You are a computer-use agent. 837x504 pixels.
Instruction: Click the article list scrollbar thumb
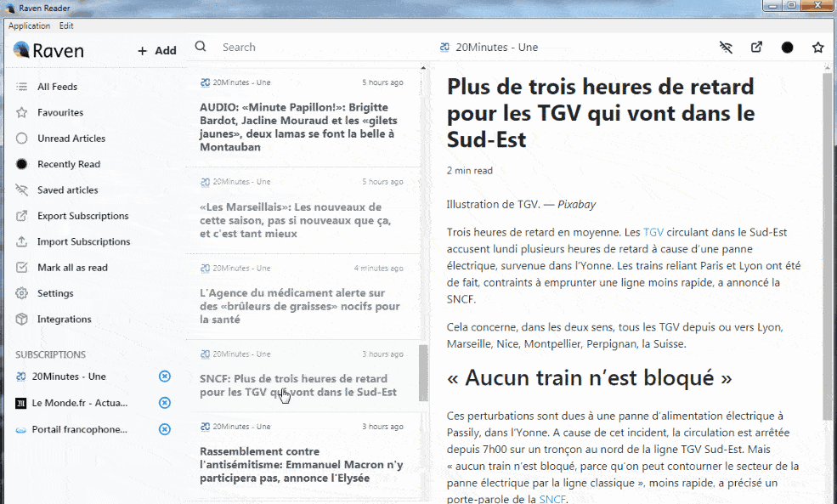[x=423, y=372]
